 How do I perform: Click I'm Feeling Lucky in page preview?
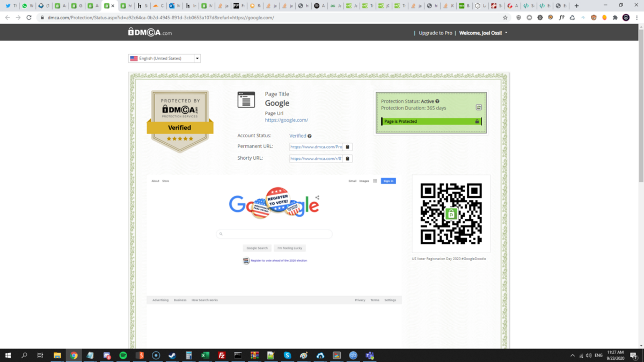[290, 248]
